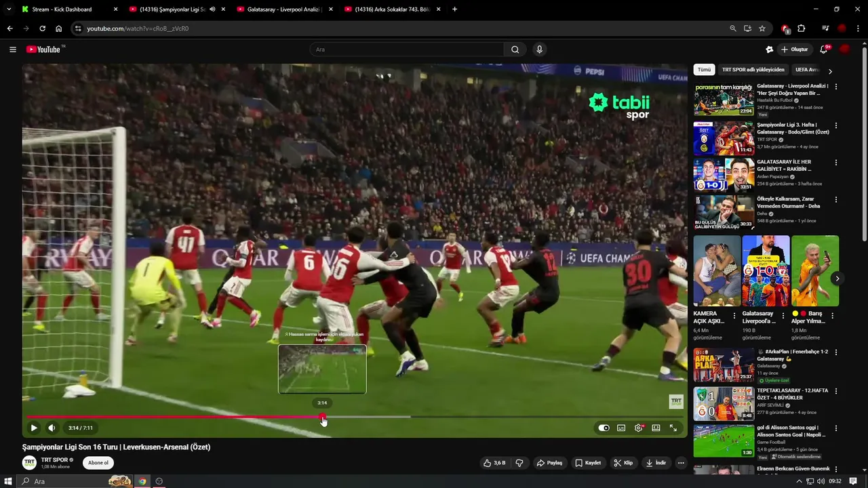868x488 pixels.
Task: Open the YouTube guide hamburger menu
Action: point(12,49)
